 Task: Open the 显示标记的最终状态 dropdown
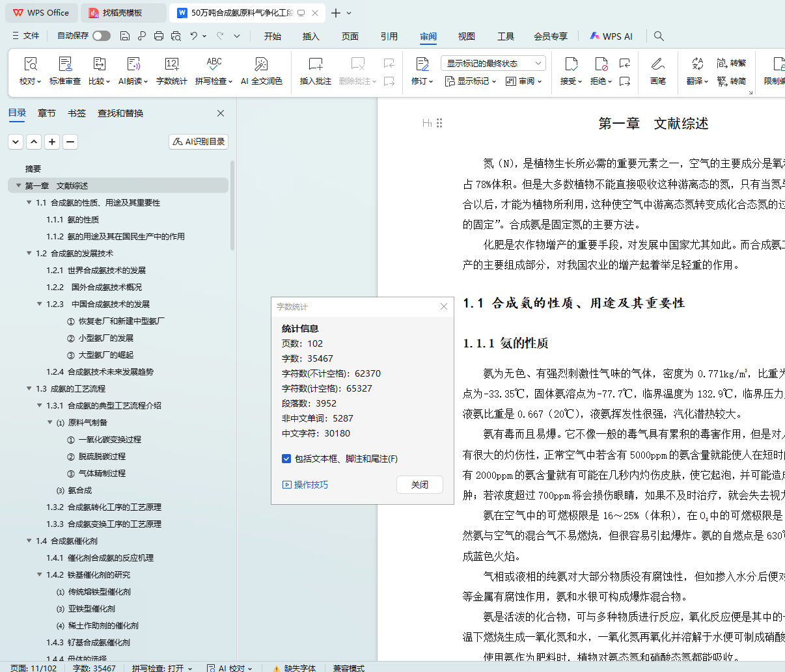tap(493, 63)
